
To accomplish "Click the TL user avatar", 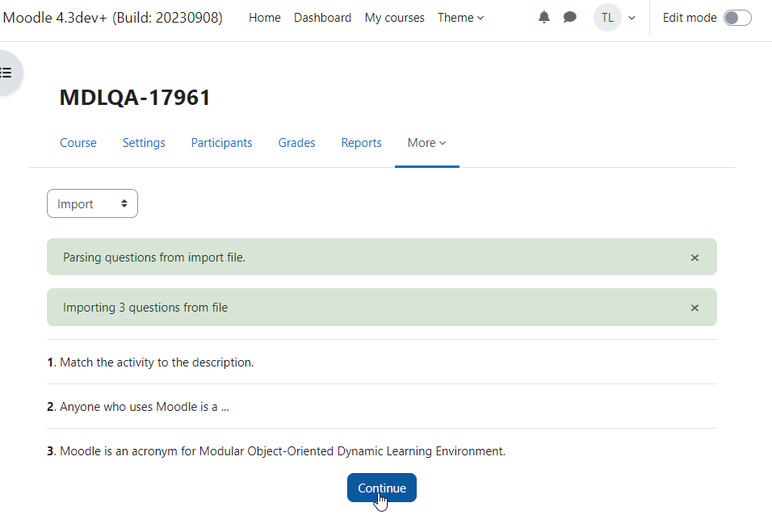I will [x=607, y=18].
